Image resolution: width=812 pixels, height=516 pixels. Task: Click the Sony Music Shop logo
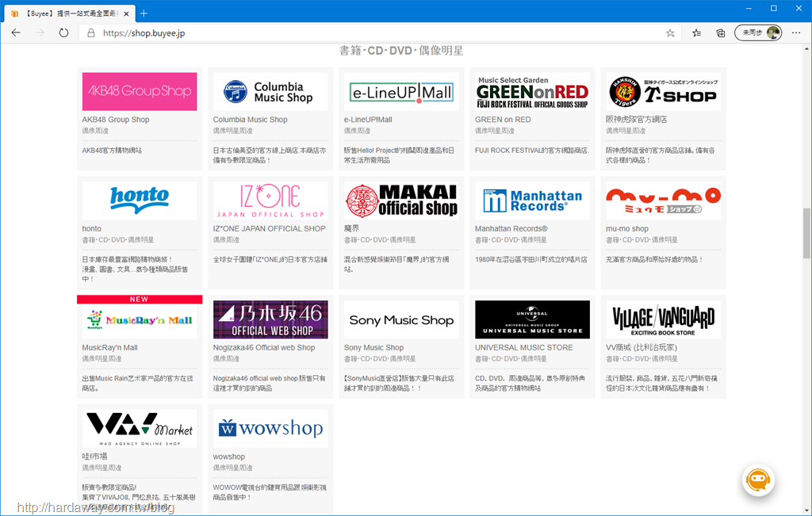pyautogui.click(x=401, y=319)
